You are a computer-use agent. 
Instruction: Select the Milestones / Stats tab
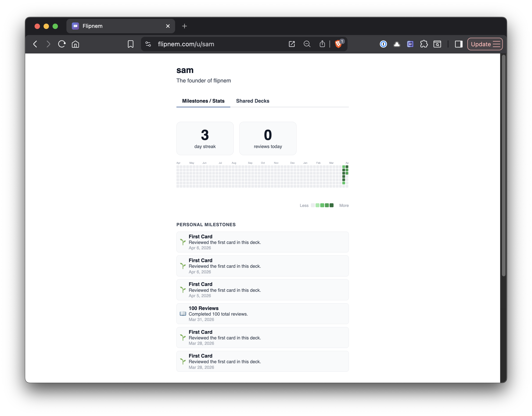click(203, 101)
